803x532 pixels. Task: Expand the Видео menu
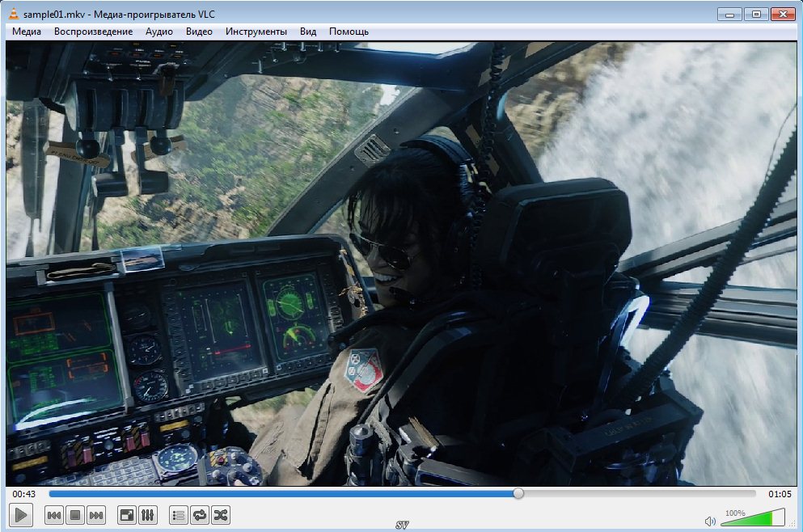pyautogui.click(x=199, y=32)
